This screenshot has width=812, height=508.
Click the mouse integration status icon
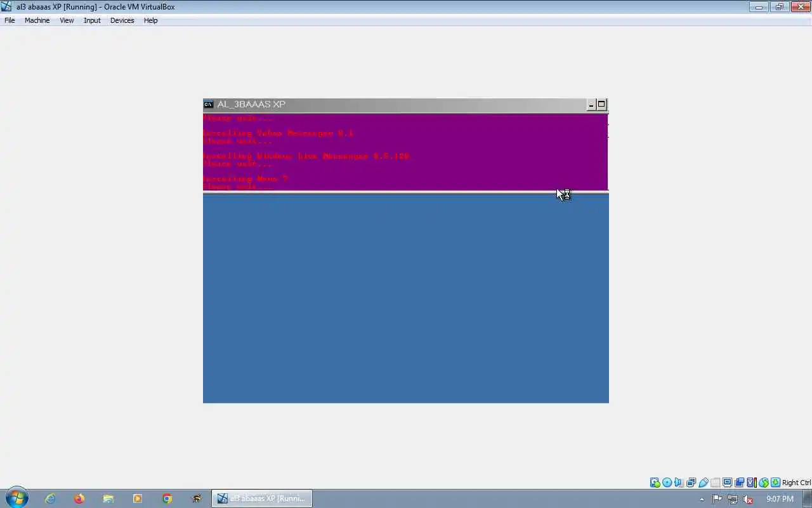pos(764,483)
